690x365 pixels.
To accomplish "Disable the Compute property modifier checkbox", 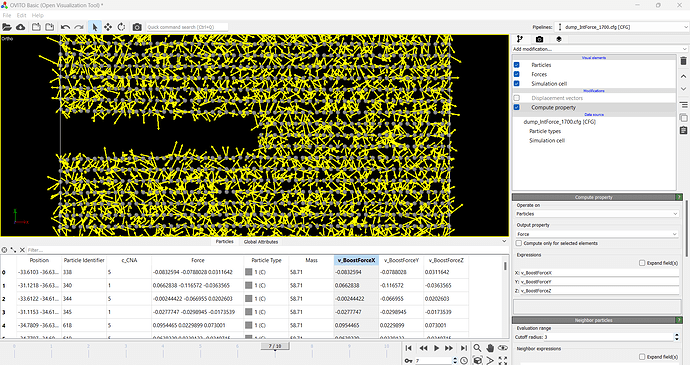I will pos(517,107).
